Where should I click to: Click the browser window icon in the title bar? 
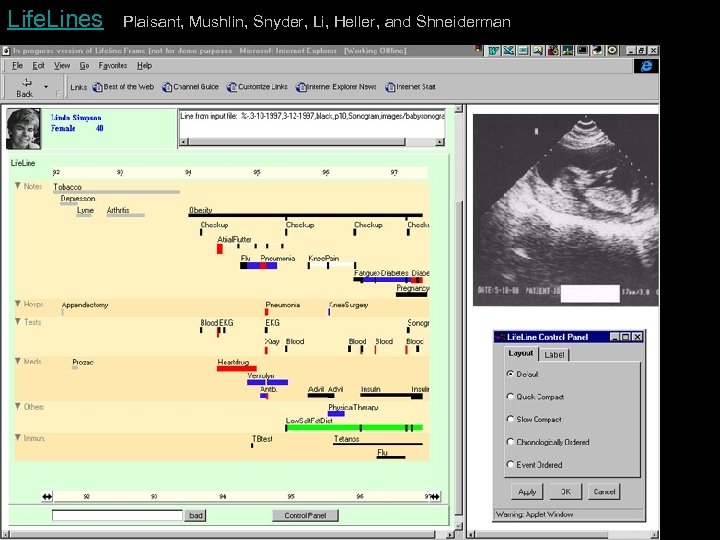[6, 51]
